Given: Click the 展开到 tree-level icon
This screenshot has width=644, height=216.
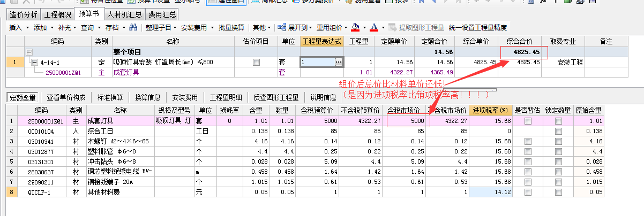Looking at the screenshot, I should 283,27.
